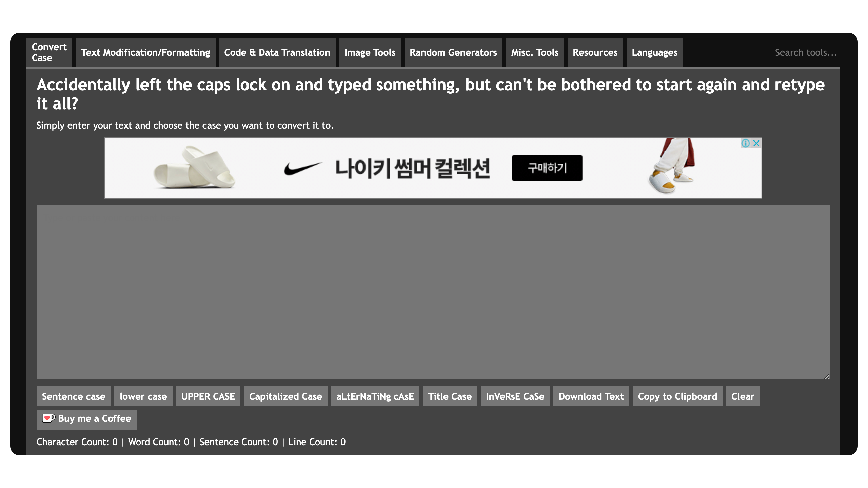Click the ad info icon

(x=745, y=143)
